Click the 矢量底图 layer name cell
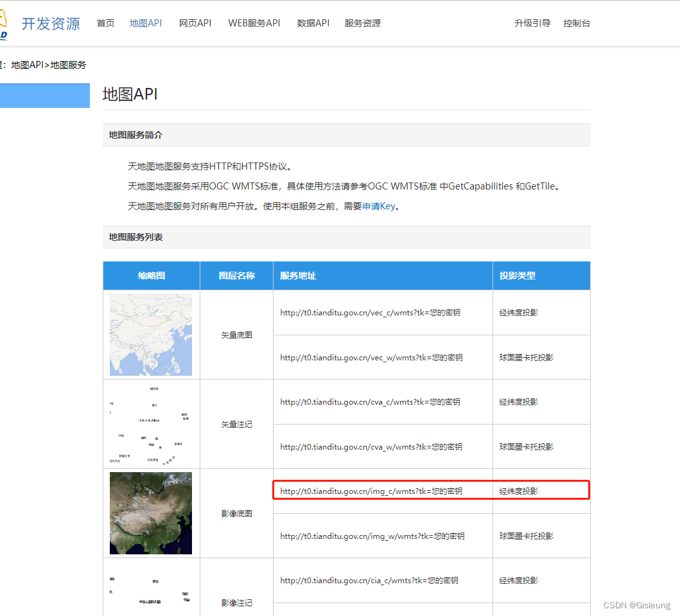The image size is (680, 616). pos(237,335)
